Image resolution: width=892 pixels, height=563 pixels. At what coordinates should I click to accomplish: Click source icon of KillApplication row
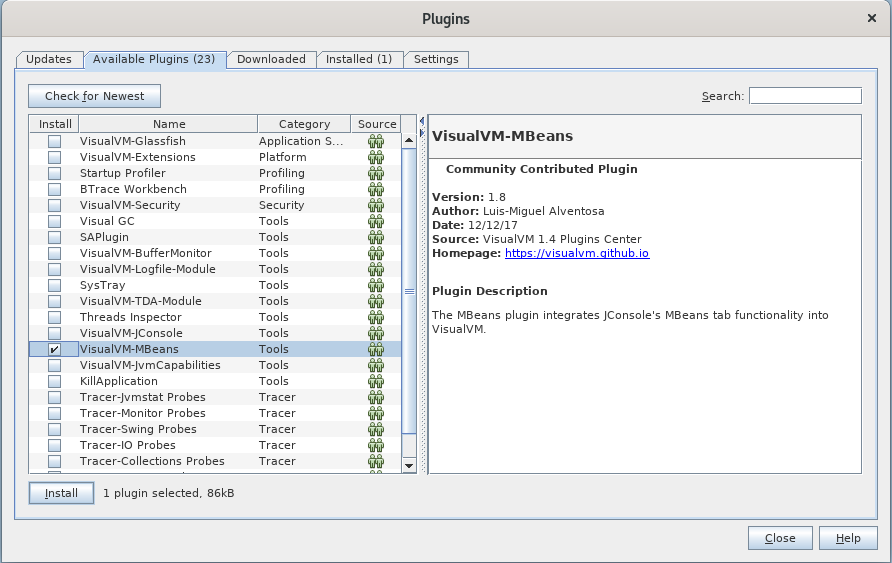click(376, 381)
